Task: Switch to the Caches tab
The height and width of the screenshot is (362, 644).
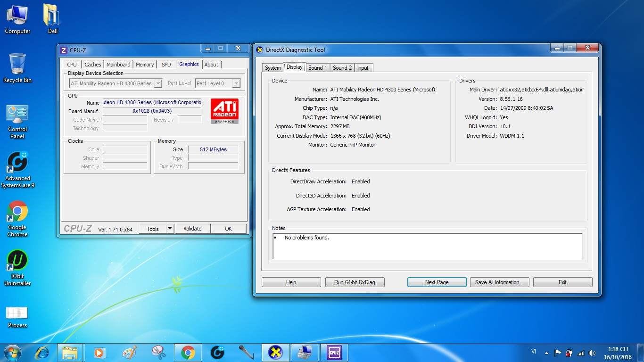Action: [x=93, y=65]
